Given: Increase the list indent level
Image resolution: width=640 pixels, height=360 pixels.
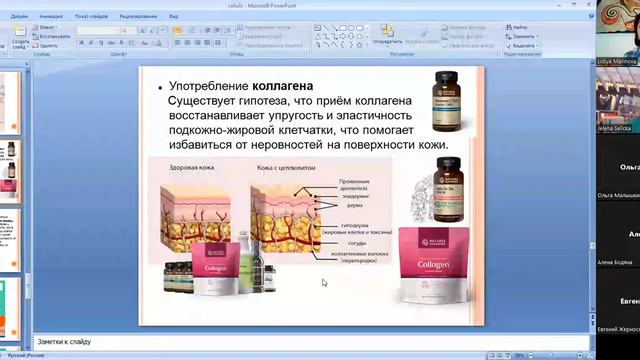Looking at the screenshot, I should coord(217,31).
